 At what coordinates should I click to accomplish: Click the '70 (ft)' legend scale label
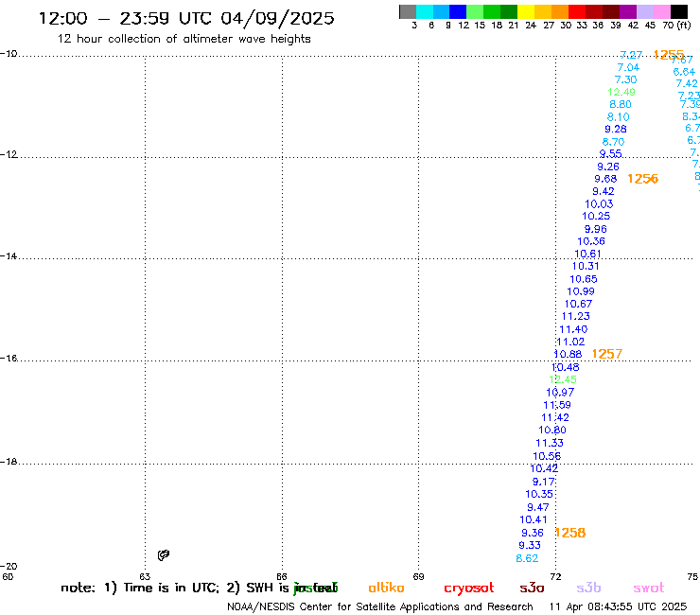676,25
